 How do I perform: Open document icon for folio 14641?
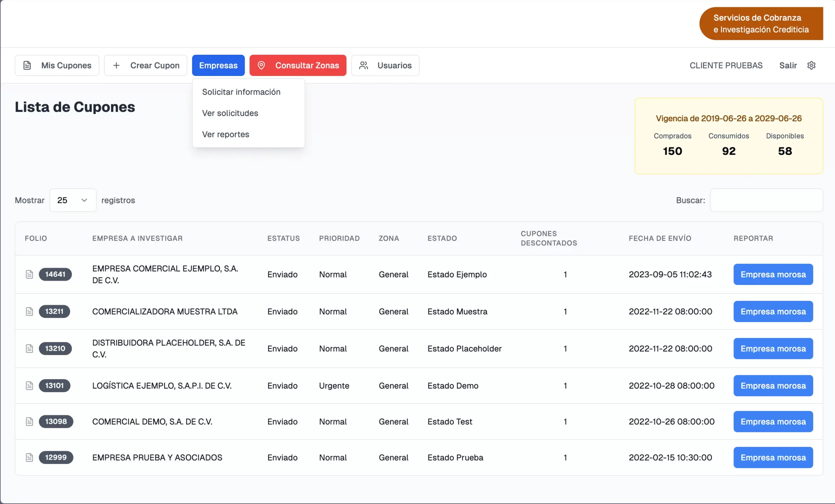click(x=29, y=274)
